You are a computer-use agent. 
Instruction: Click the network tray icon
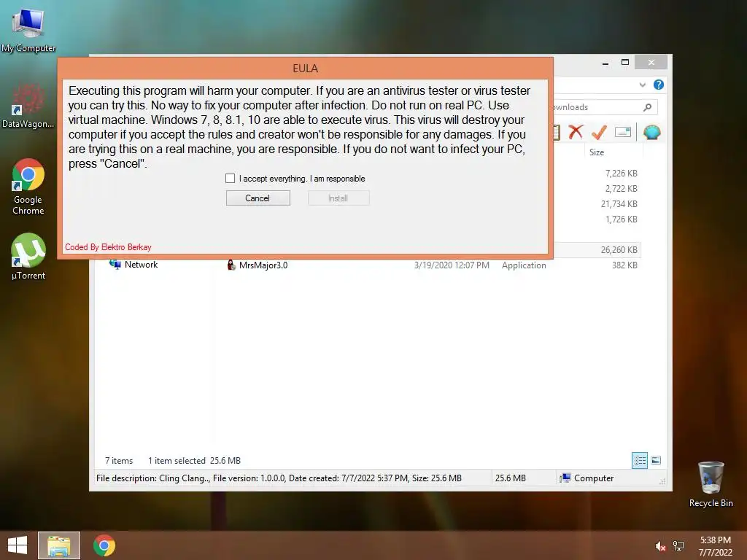click(678, 546)
